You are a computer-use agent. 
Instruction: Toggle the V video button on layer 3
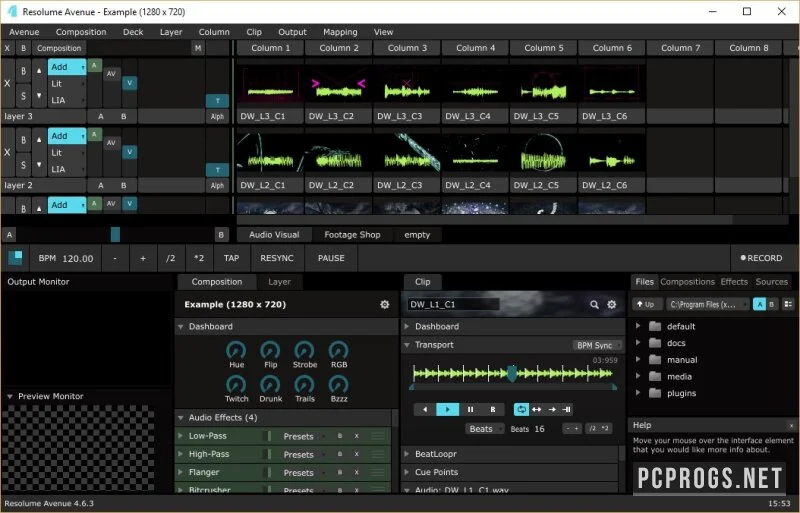[x=130, y=83]
